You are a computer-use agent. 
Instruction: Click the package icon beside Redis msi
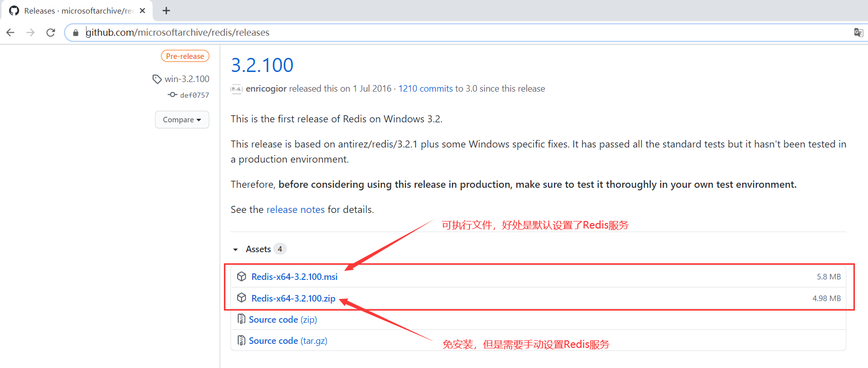point(242,276)
